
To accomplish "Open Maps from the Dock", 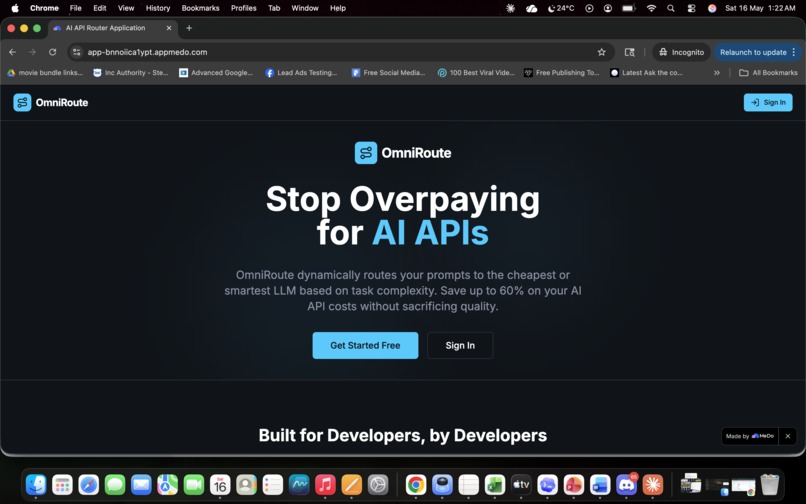I will tap(168, 484).
